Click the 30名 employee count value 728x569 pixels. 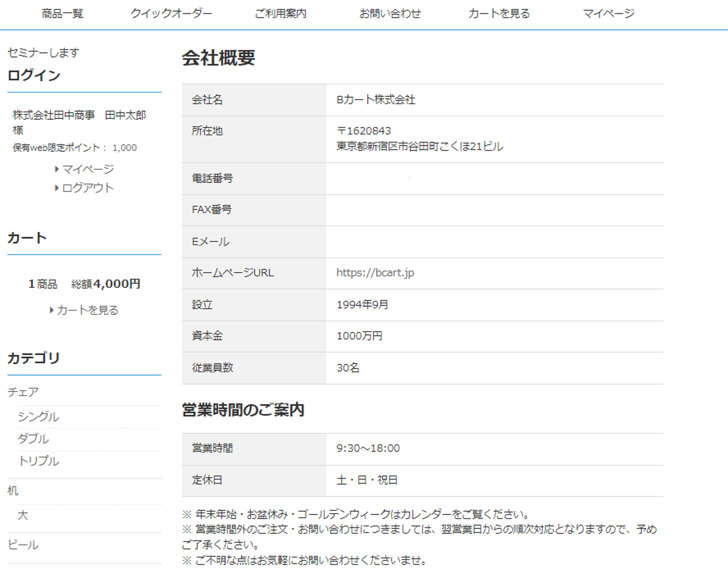(x=348, y=368)
